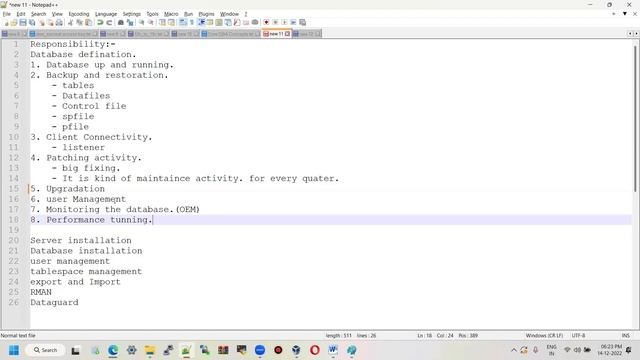Open the Windows Start menu

[x=14, y=350]
